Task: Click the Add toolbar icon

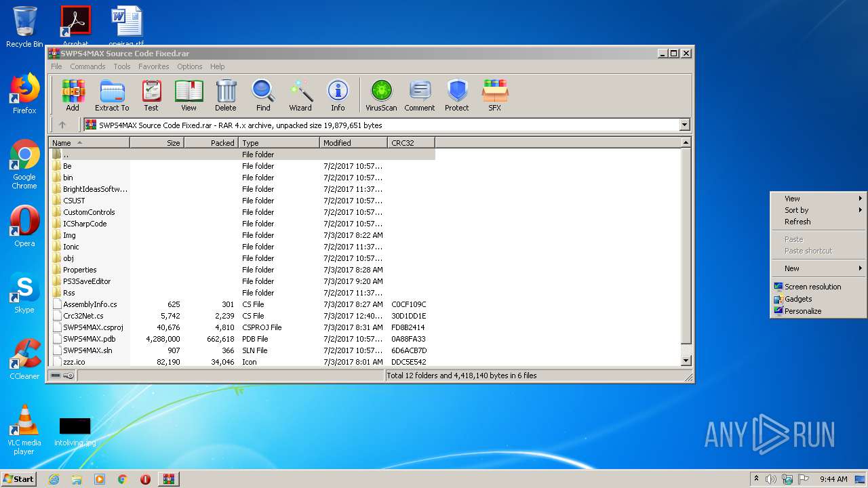Action: tap(73, 95)
